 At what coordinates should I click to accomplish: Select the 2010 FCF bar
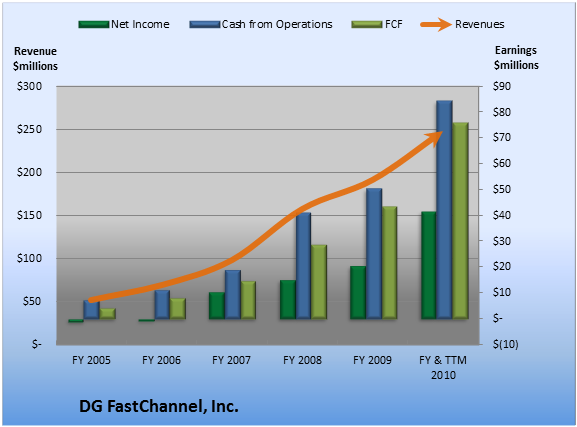pos(460,220)
